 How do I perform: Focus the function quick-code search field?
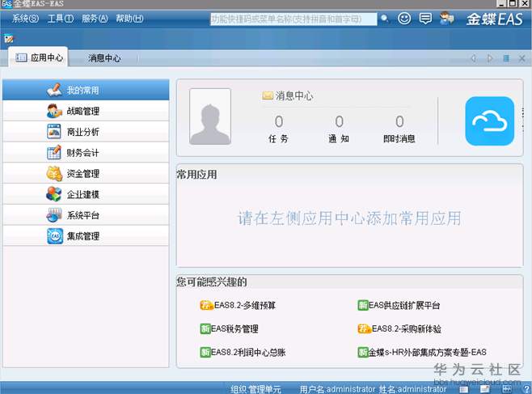293,19
